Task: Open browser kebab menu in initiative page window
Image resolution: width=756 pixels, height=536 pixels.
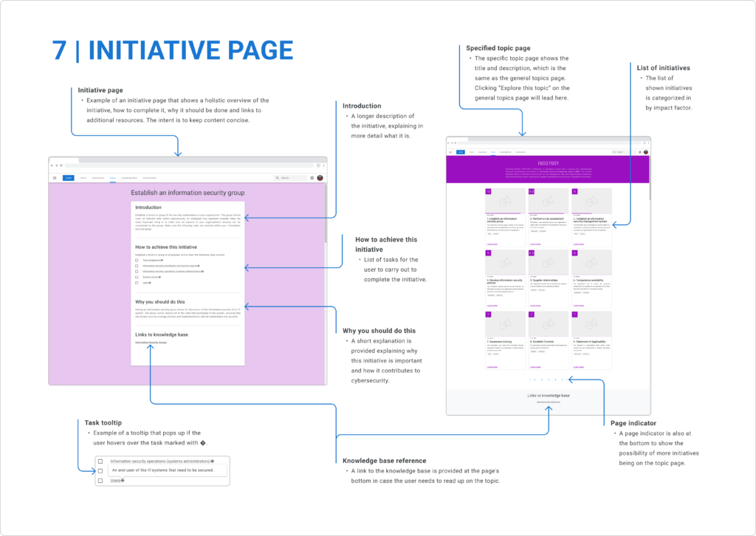Action: 323,165
